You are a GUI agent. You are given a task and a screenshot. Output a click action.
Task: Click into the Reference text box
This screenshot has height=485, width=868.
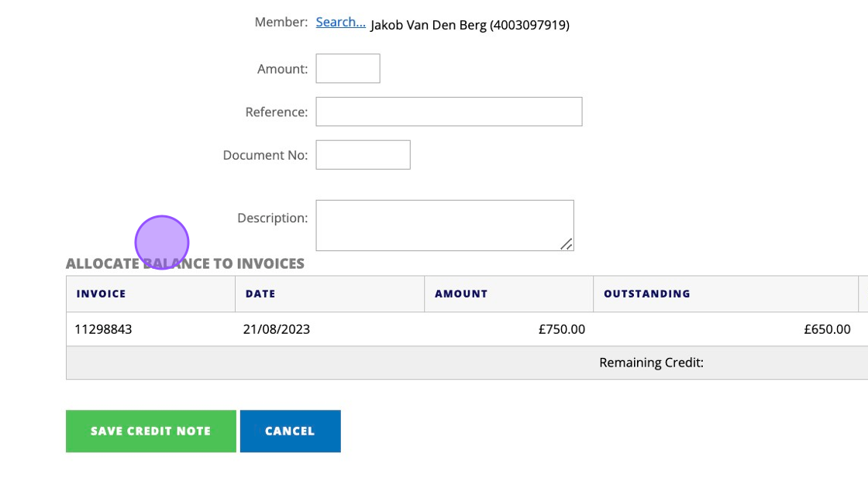coord(449,112)
